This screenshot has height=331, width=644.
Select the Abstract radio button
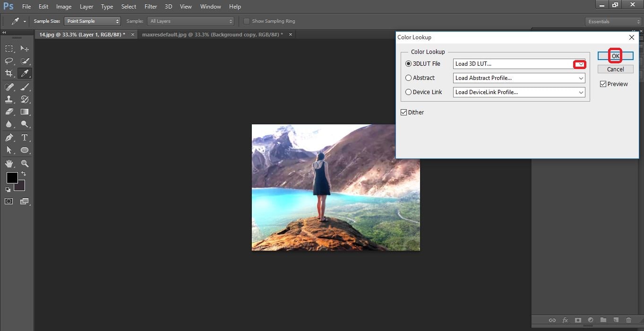[408, 78]
